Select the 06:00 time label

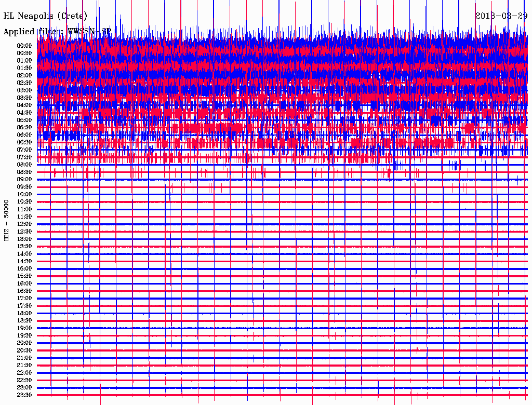click(24, 135)
